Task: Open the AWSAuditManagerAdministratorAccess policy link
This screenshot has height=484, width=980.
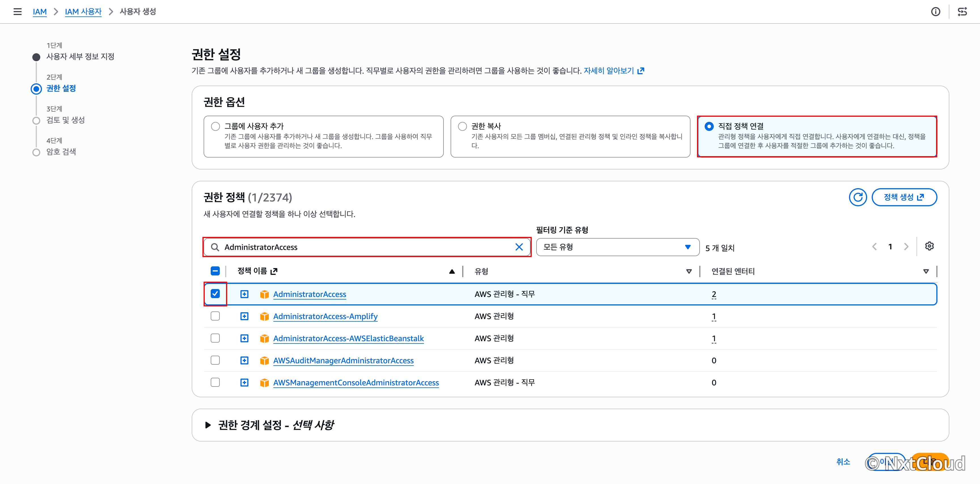Action: 343,360
